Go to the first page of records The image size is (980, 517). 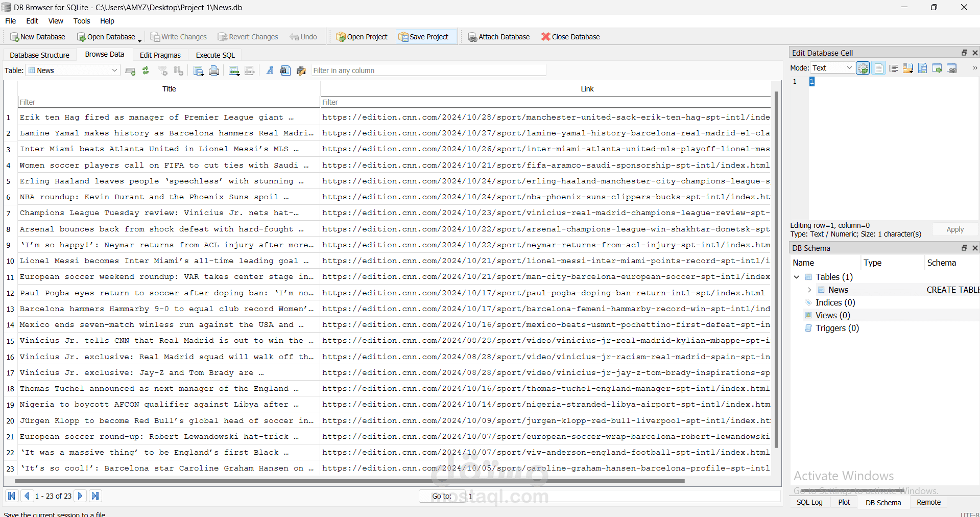click(x=12, y=496)
